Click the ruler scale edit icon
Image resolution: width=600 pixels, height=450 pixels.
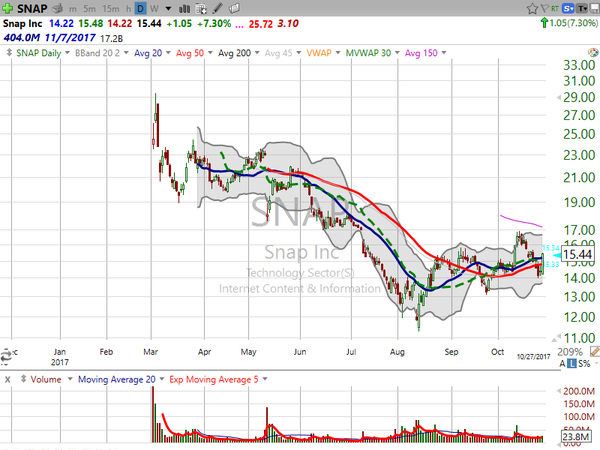pyautogui.click(x=595, y=351)
